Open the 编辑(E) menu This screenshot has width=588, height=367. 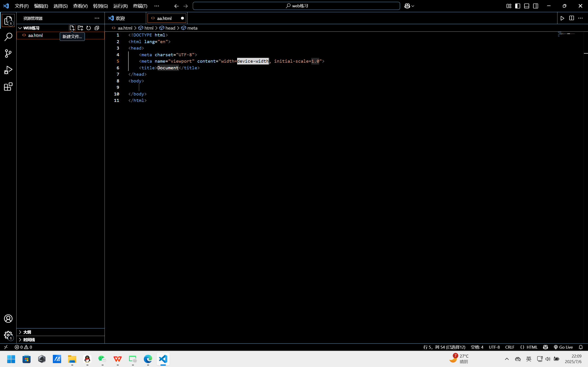[x=41, y=6]
